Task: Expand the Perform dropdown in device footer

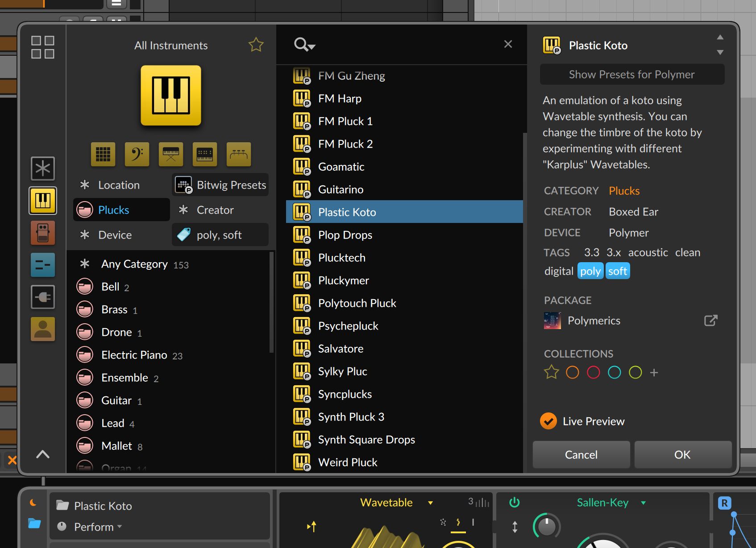Action: [x=119, y=527]
